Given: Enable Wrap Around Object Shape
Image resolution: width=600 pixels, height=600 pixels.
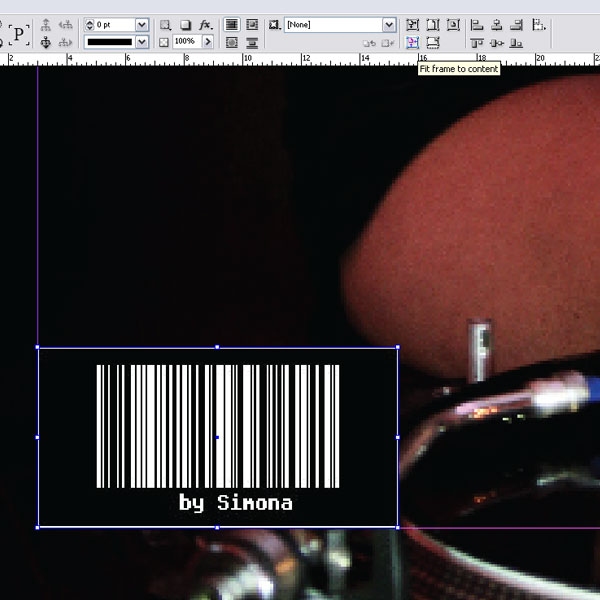Looking at the screenshot, I should tap(232, 42).
